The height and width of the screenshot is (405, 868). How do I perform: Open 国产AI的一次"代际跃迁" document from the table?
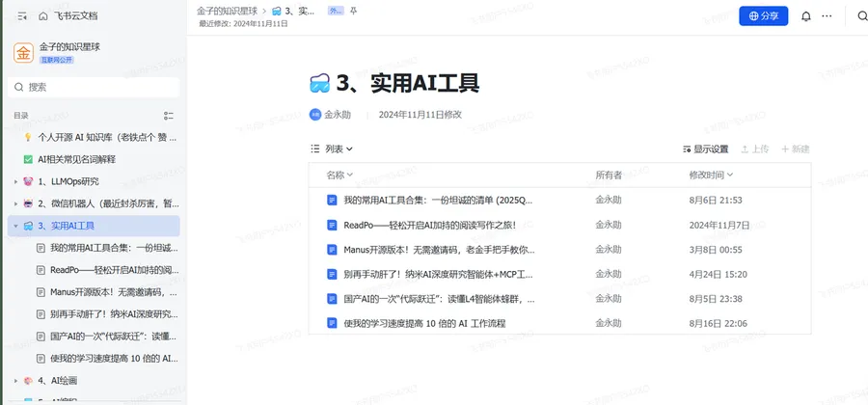pos(440,299)
